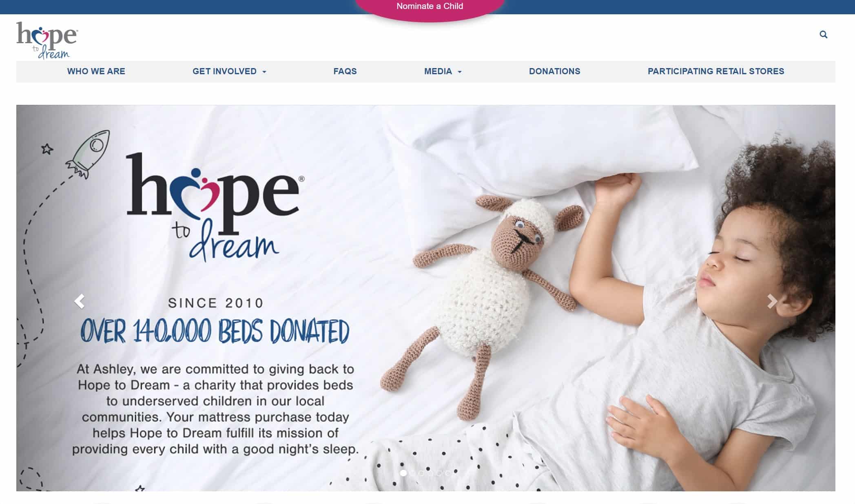Open the FAQs page
Image resolution: width=855 pixels, height=504 pixels.
click(x=345, y=71)
